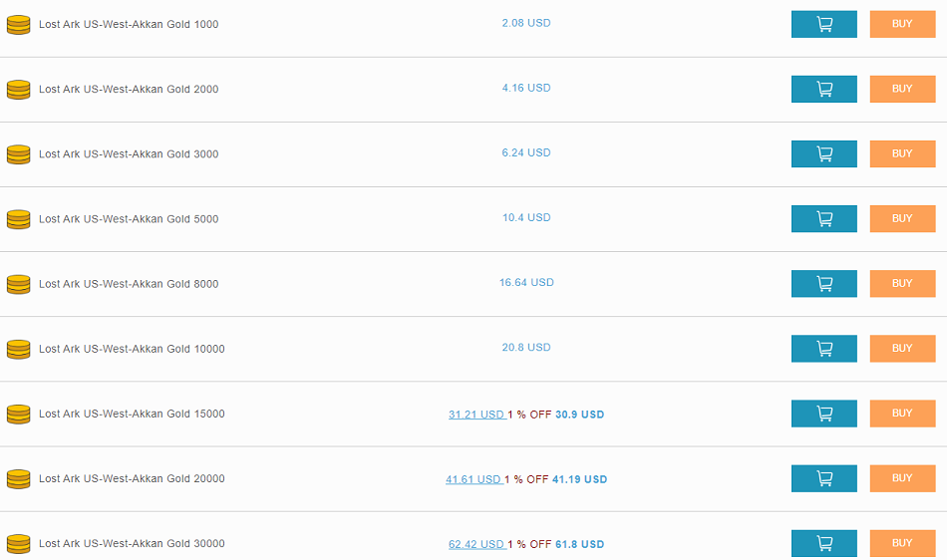Viewport: 947px width, 560px height.
Task: Add Gold 3000 to cart
Action: pos(823,153)
